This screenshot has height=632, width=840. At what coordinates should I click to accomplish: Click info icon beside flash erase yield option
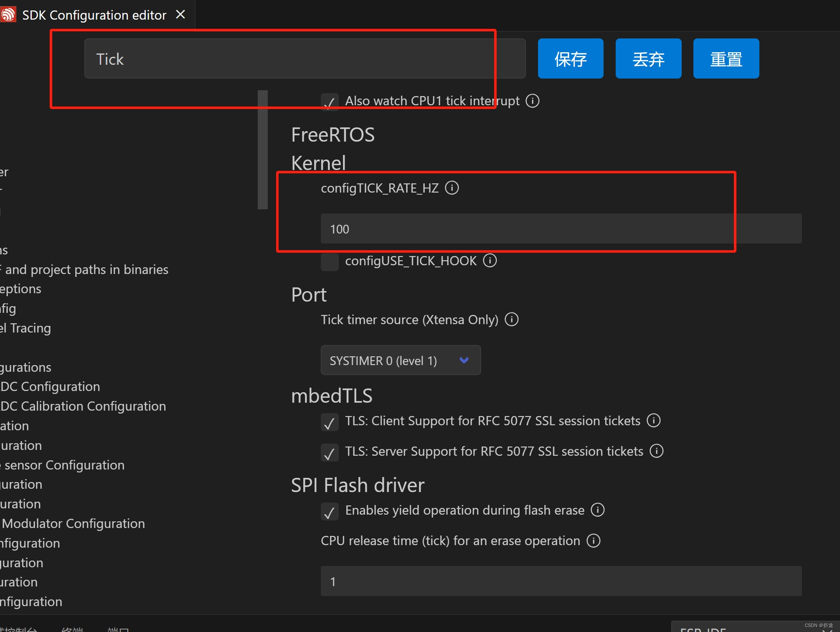point(597,510)
